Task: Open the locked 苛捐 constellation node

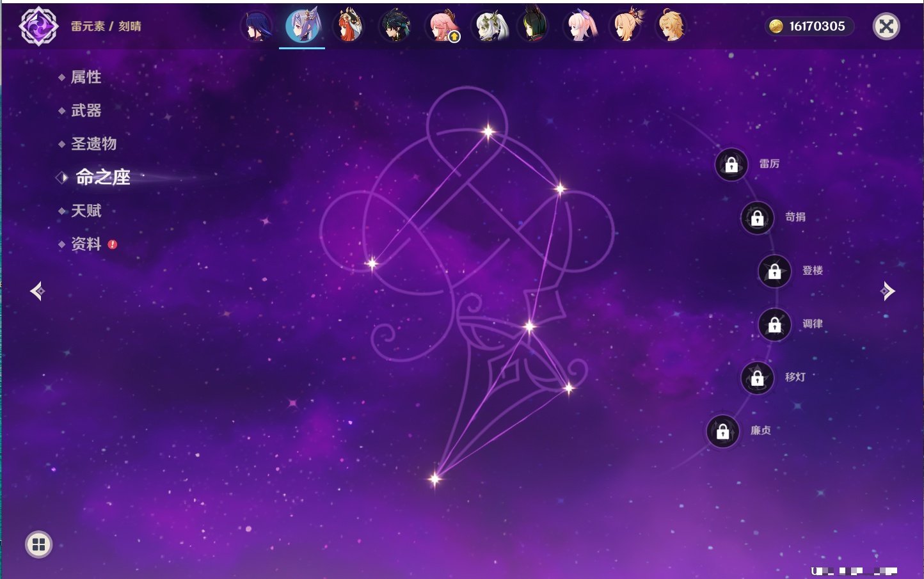Action: [758, 218]
